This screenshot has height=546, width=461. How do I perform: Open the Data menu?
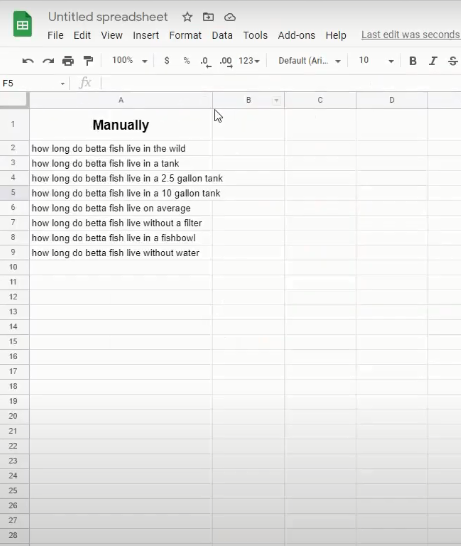pyautogui.click(x=222, y=35)
